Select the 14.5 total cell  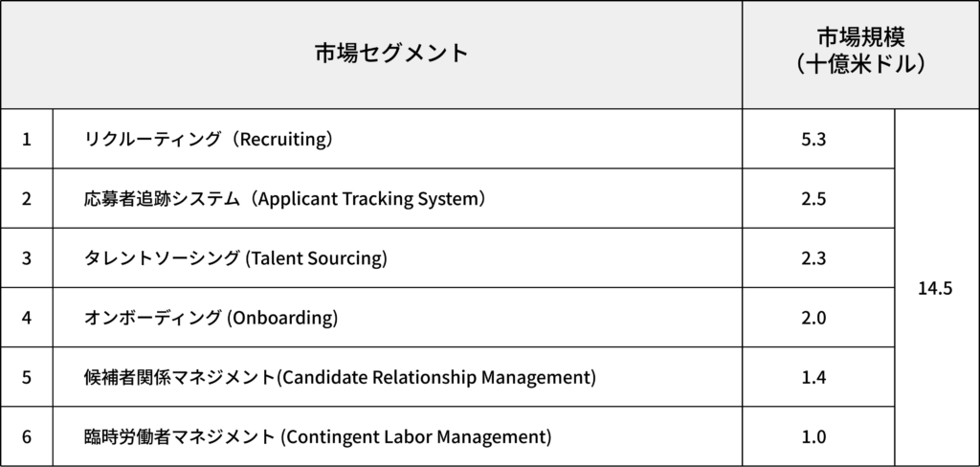click(935, 288)
